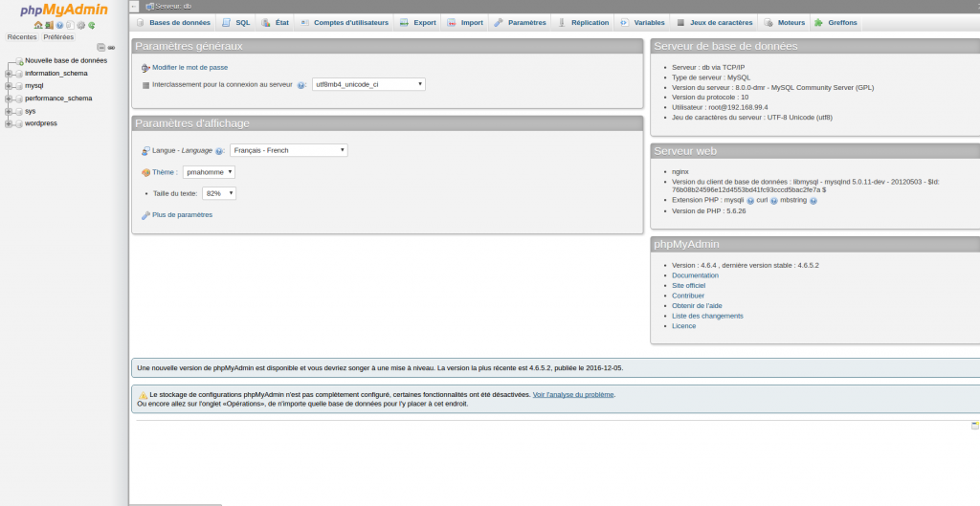Open the Thème pmahomme dropdown
Image resolution: width=980 pixels, height=506 pixels.
209,172
